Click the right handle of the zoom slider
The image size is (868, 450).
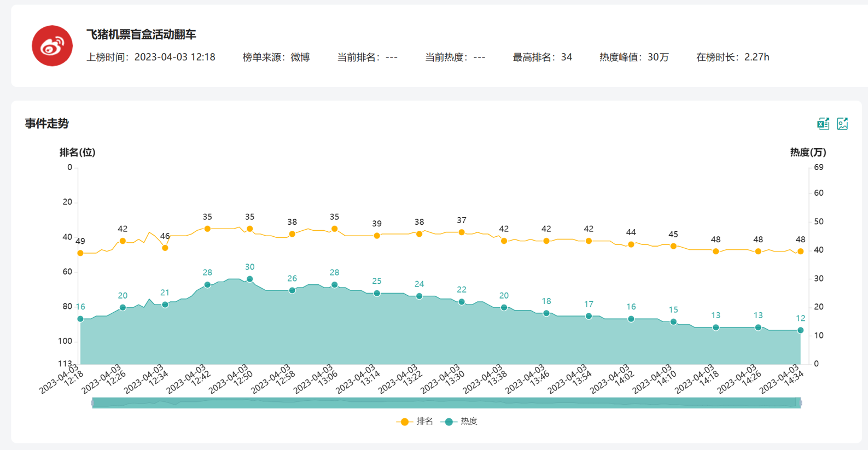pos(801,403)
